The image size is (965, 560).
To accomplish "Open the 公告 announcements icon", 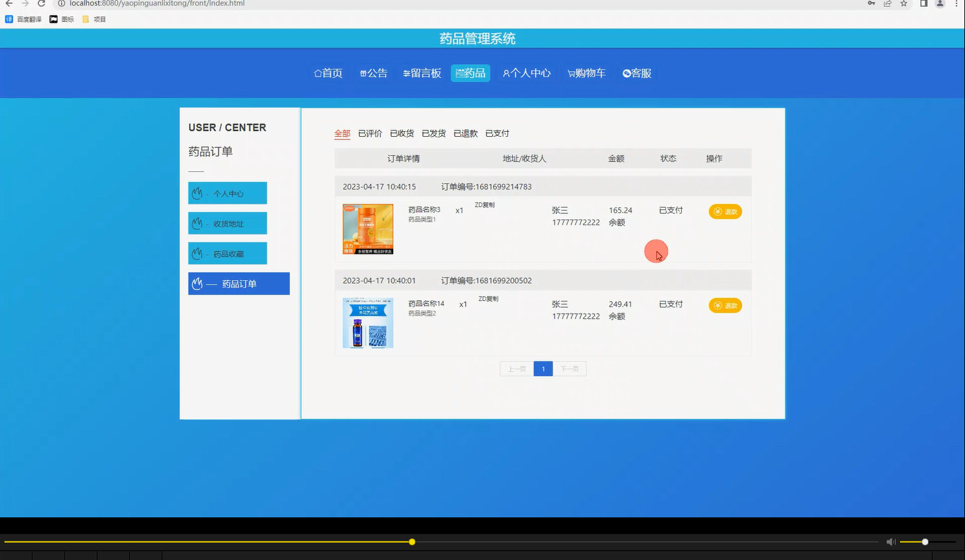I will tap(363, 73).
